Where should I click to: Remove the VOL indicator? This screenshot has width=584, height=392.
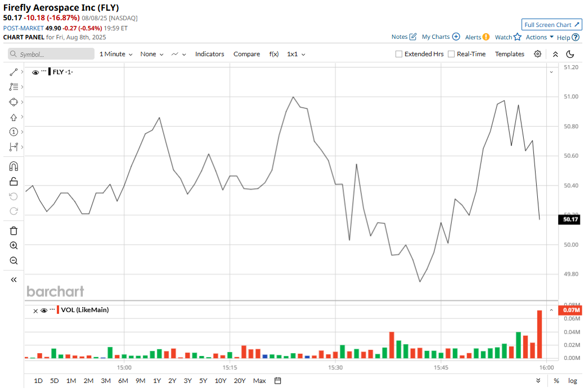coord(35,311)
